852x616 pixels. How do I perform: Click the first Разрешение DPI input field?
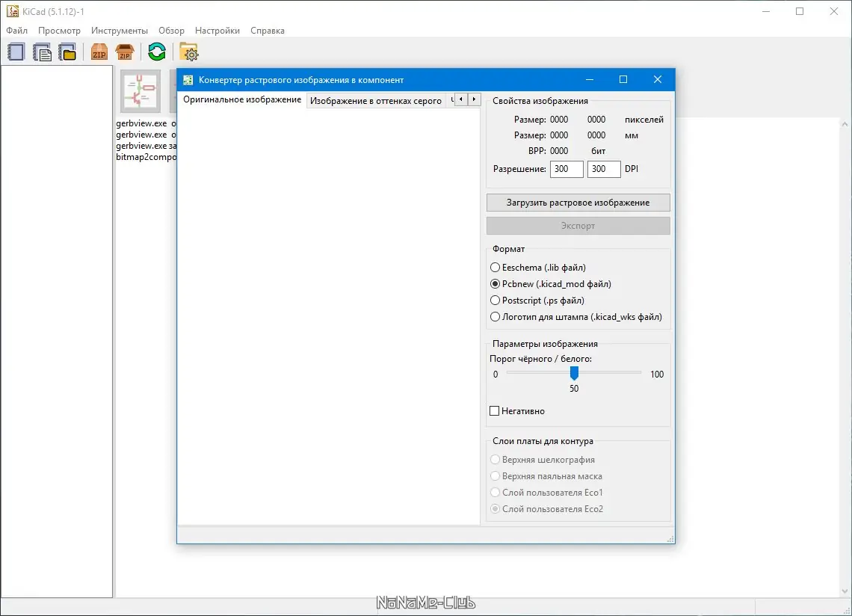pos(567,169)
